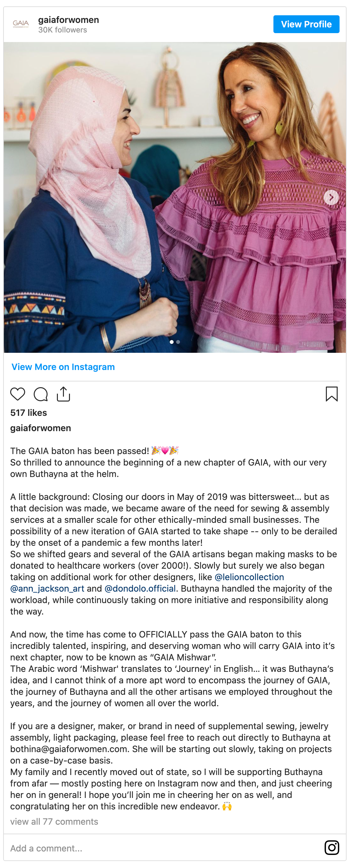
Task: Open @ann_jackson_art mention link
Action: click(47, 588)
